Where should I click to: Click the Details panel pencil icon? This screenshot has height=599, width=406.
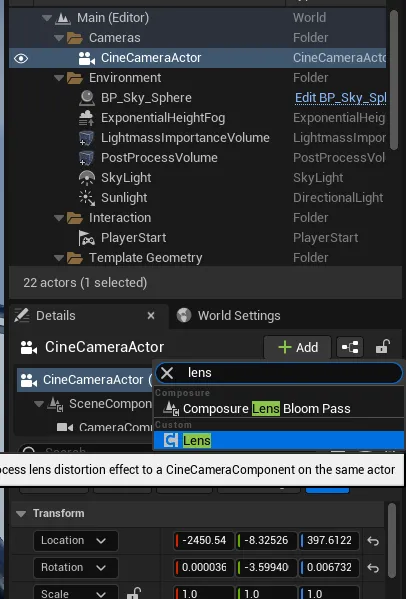[x=22, y=316]
